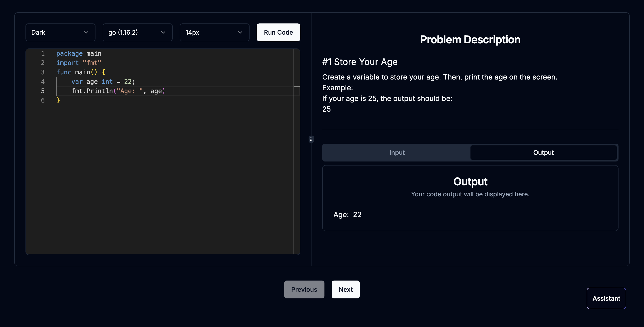
Task: Click the editor scrollbar position marker
Action: 296,86
